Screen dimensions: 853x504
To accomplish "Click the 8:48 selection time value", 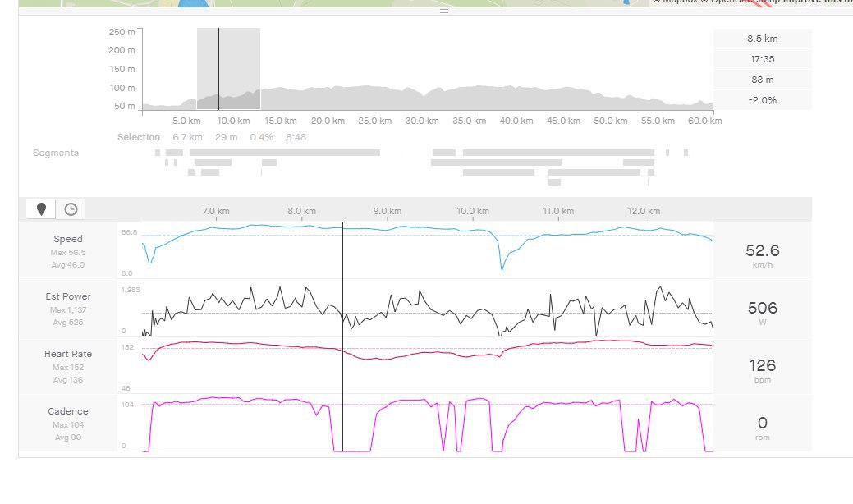I will click(296, 137).
